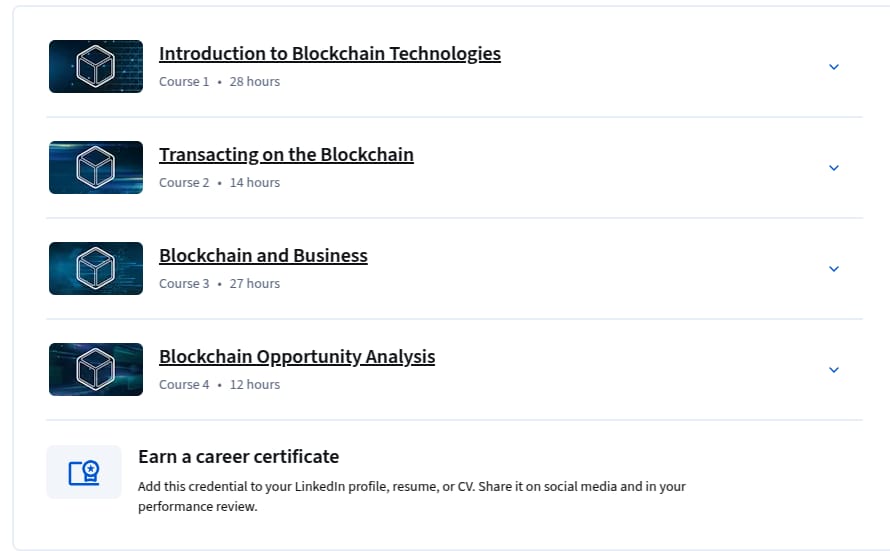The height and width of the screenshot is (551, 890).
Task: Expand the Course 4 chevron arrow
Action: click(834, 370)
